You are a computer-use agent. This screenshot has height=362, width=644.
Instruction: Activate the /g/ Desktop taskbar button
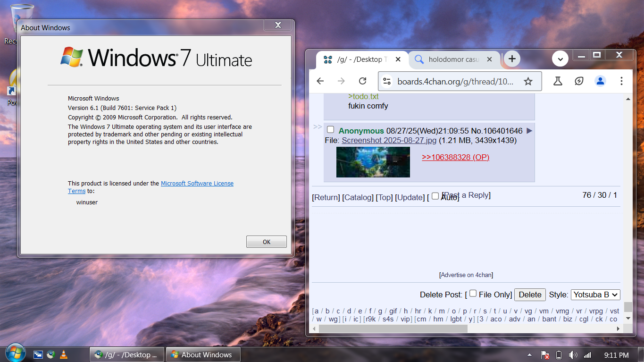(127, 354)
